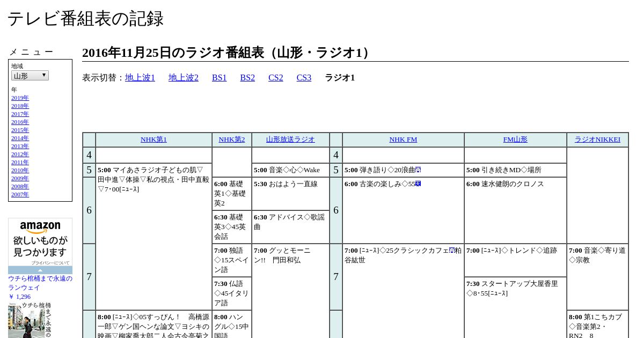The height and width of the screenshot is (338, 644).
Task: Click the page heading 2016年11月25日のラジオ番組表
Action: (x=228, y=53)
